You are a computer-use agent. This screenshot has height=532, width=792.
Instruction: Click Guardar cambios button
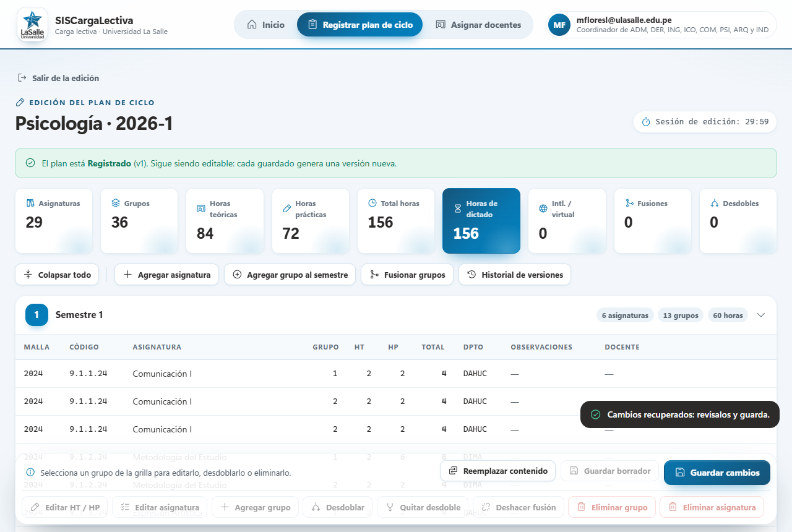coord(717,473)
